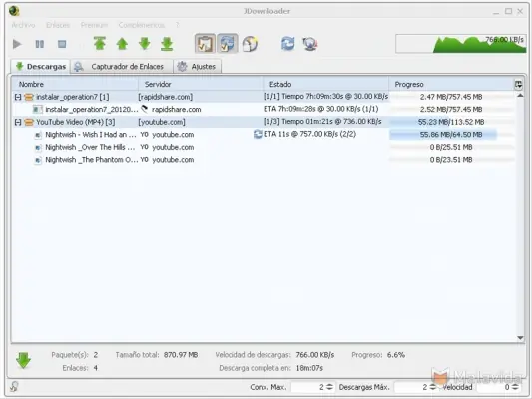Sort by the Estado column header
The height and width of the screenshot is (399, 532).
(x=325, y=84)
